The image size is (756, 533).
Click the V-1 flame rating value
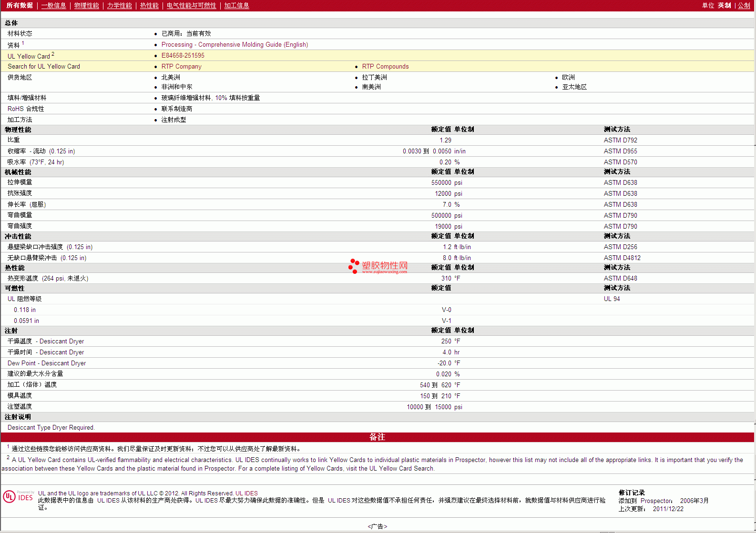[446, 321]
